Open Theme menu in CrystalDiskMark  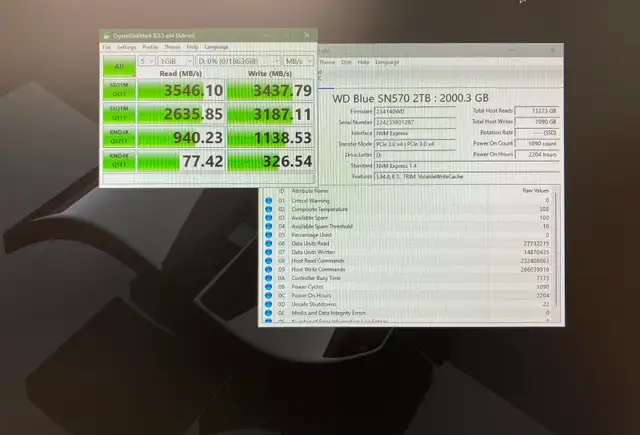tap(172, 47)
